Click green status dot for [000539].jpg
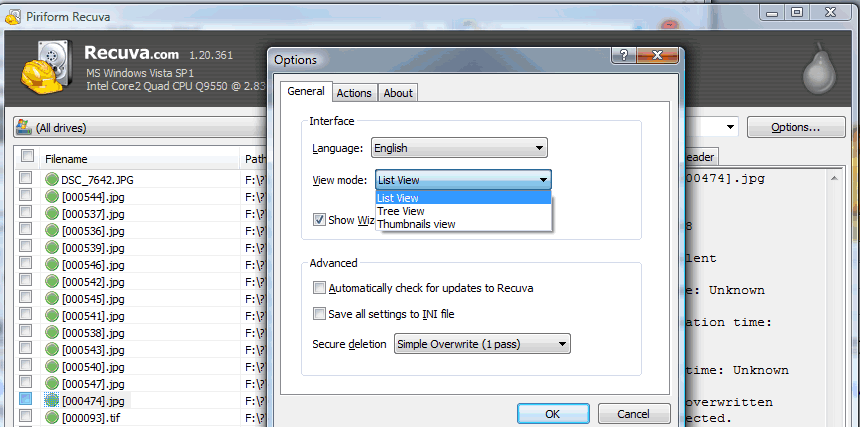The width and height of the screenshot is (860, 427). (52, 247)
